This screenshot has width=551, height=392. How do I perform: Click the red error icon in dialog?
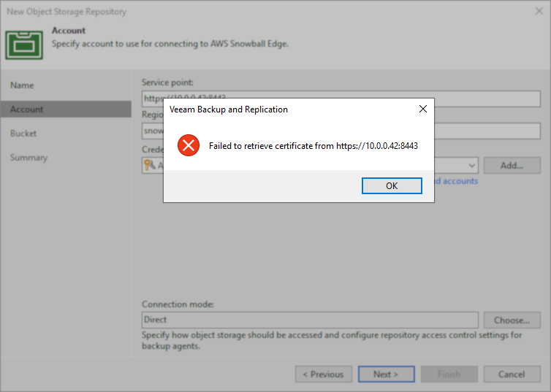pos(189,145)
